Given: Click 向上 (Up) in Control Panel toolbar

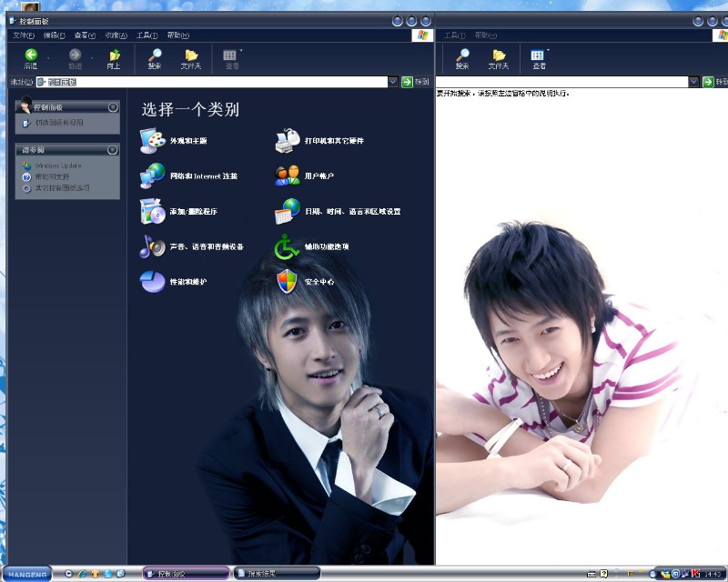Looking at the screenshot, I should pos(114,59).
